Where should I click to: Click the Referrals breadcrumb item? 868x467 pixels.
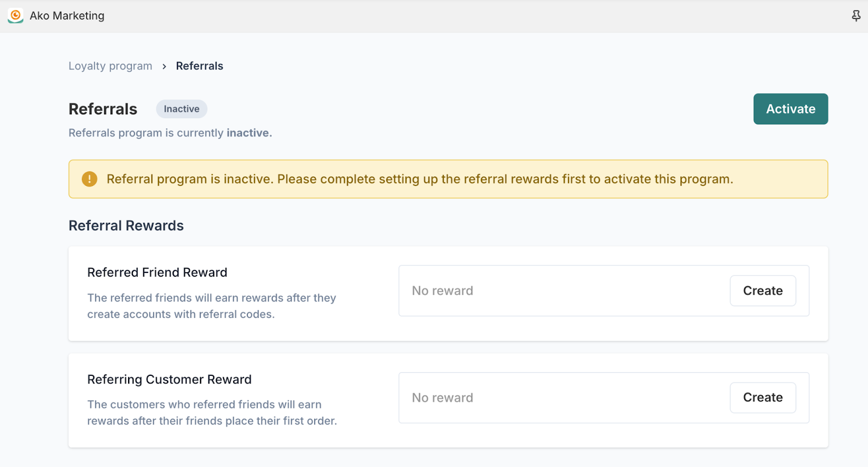click(x=200, y=66)
